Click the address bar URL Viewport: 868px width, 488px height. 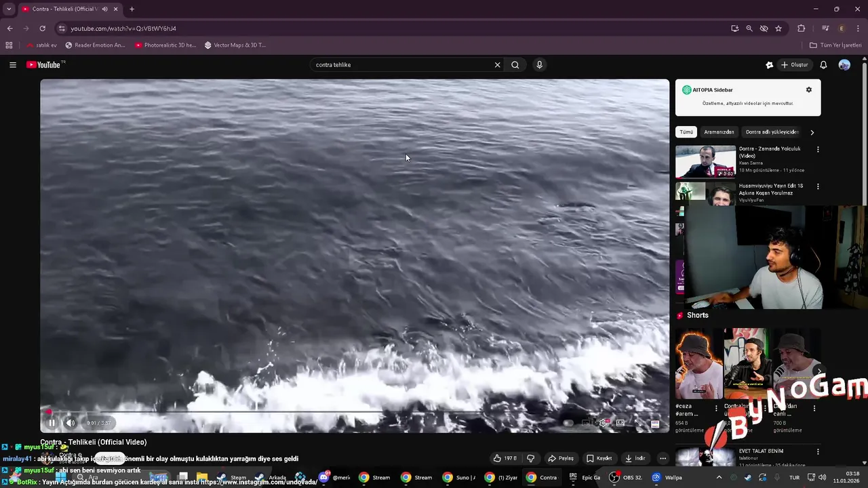(x=123, y=28)
